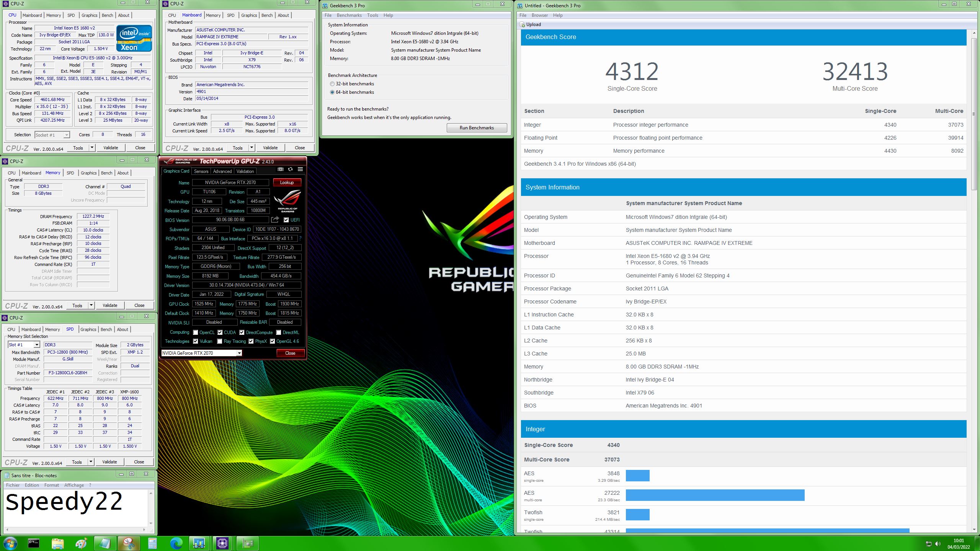Open the Windows Start orb
This screenshot has height=551, width=980.
click(x=10, y=543)
